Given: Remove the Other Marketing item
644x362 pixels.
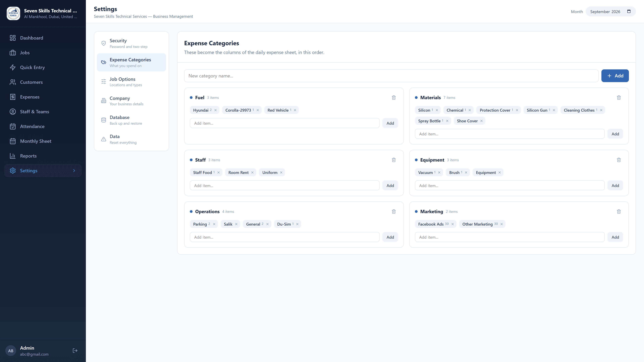Looking at the screenshot, I should click(501, 224).
